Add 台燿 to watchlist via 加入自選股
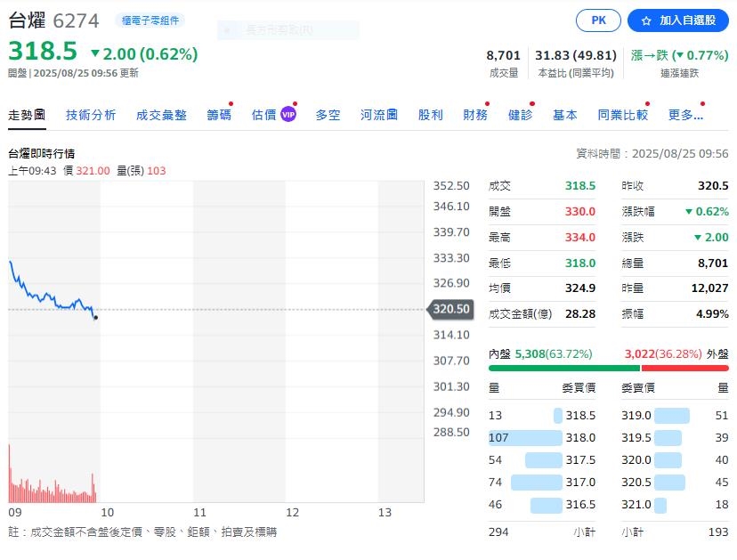 click(684, 20)
